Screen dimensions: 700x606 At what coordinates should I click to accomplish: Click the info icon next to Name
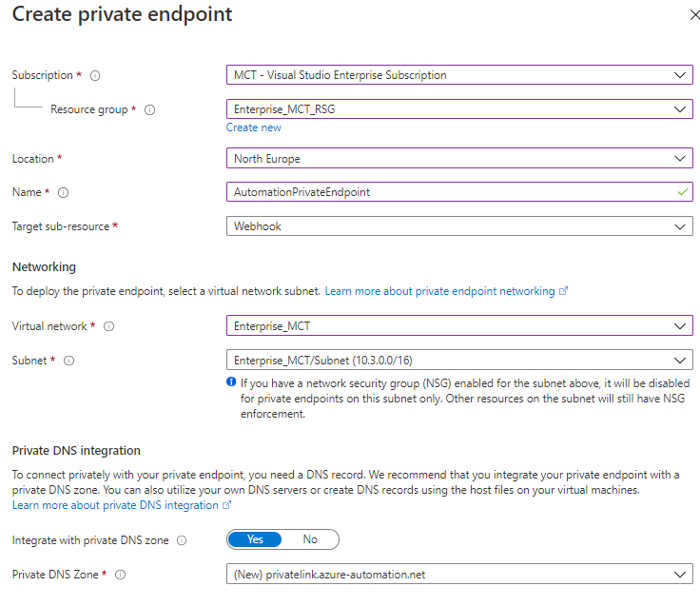(64, 192)
